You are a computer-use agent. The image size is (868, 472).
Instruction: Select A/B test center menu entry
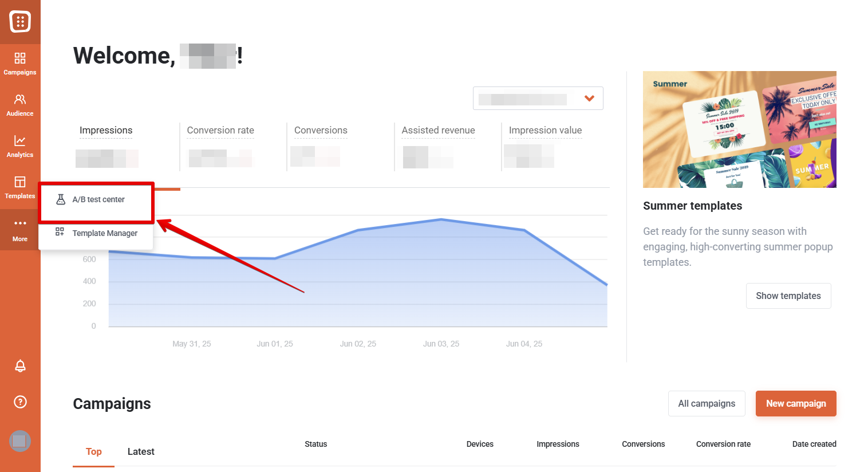point(98,200)
